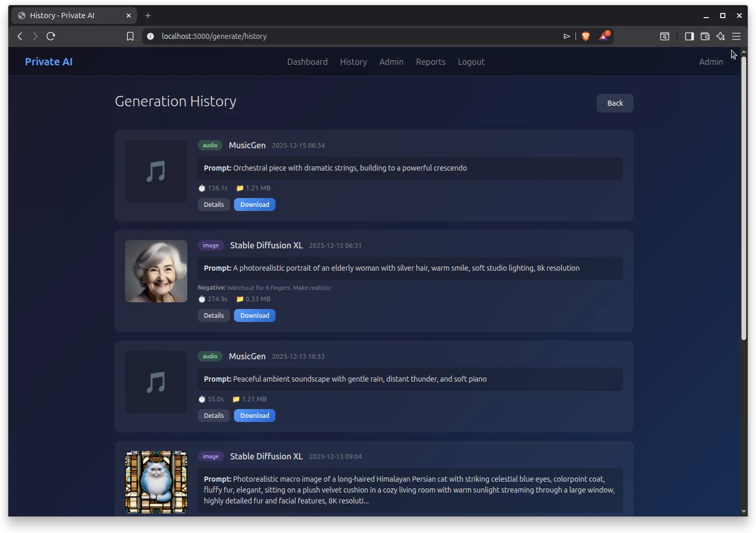
Task: Click the bookmark icon beside the address bar
Action: (x=130, y=36)
